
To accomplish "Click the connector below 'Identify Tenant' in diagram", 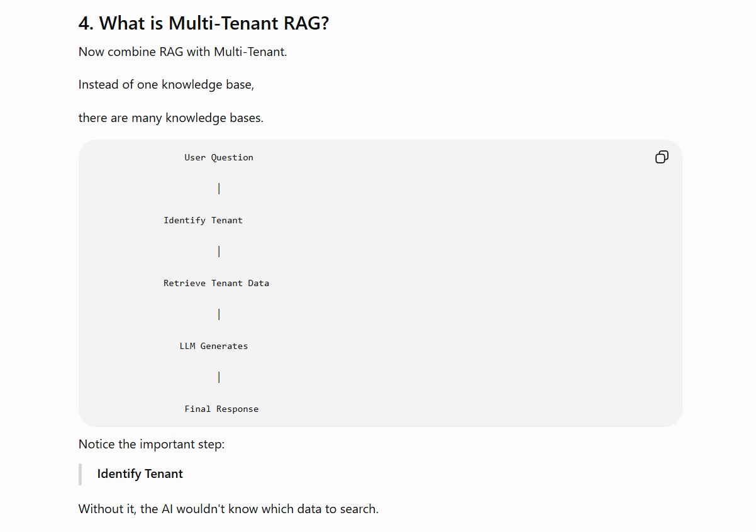I will (219, 252).
